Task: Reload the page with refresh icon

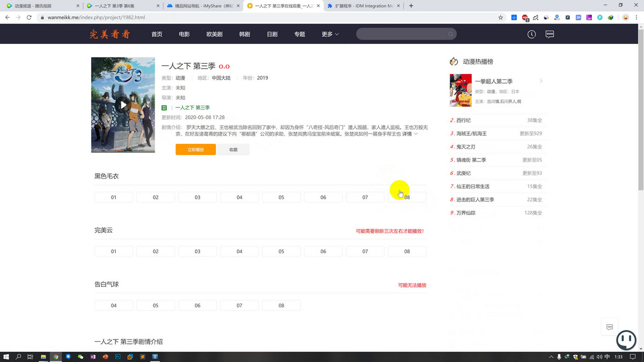Action: (x=30, y=18)
